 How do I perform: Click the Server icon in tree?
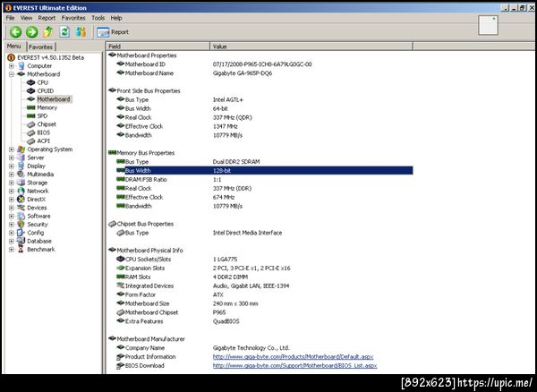21,158
